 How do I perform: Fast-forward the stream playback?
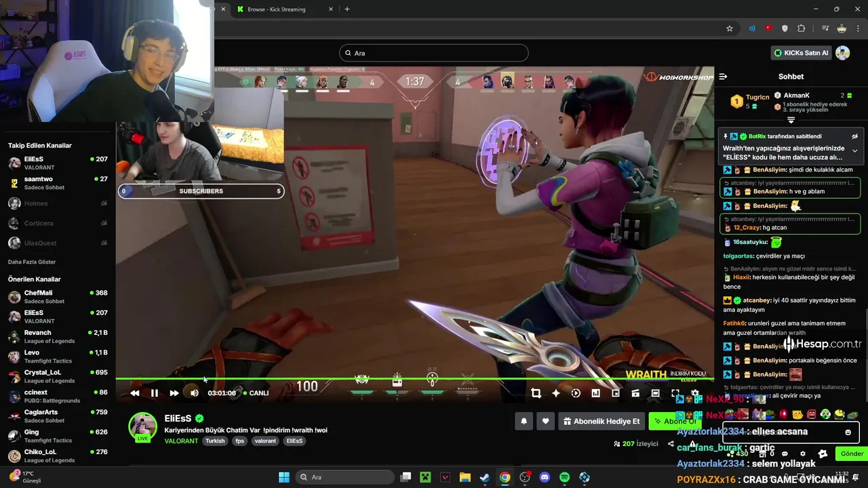click(x=174, y=393)
